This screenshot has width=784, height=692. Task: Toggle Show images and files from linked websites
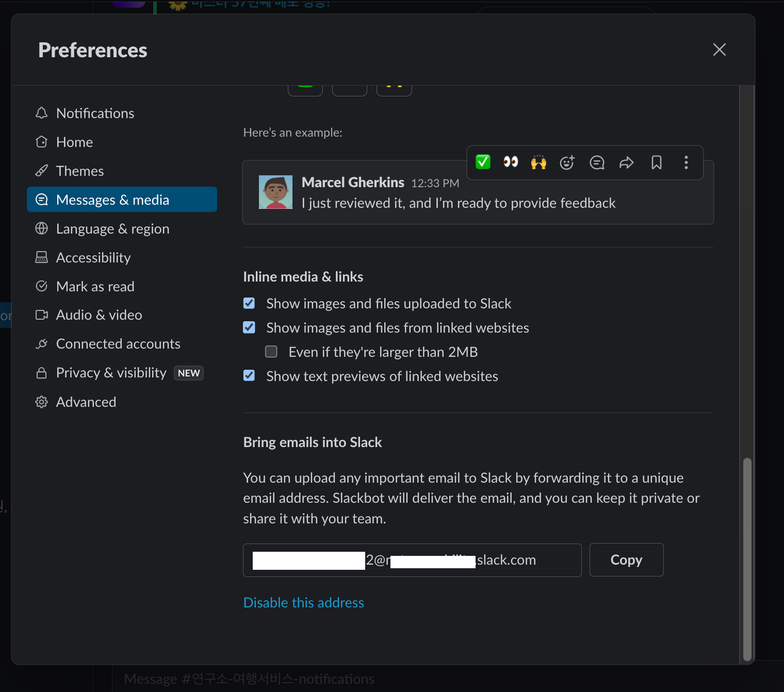[x=249, y=327]
